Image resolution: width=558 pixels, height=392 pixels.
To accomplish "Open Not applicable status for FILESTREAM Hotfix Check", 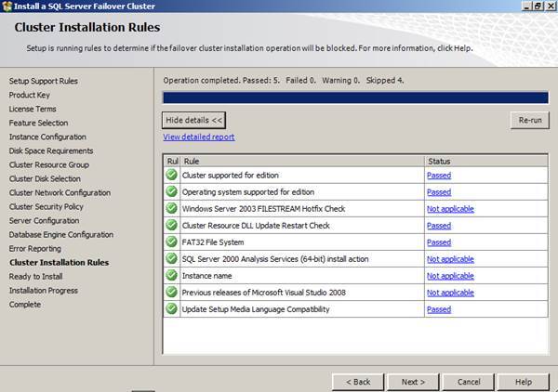I will click(x=450, y=209).
